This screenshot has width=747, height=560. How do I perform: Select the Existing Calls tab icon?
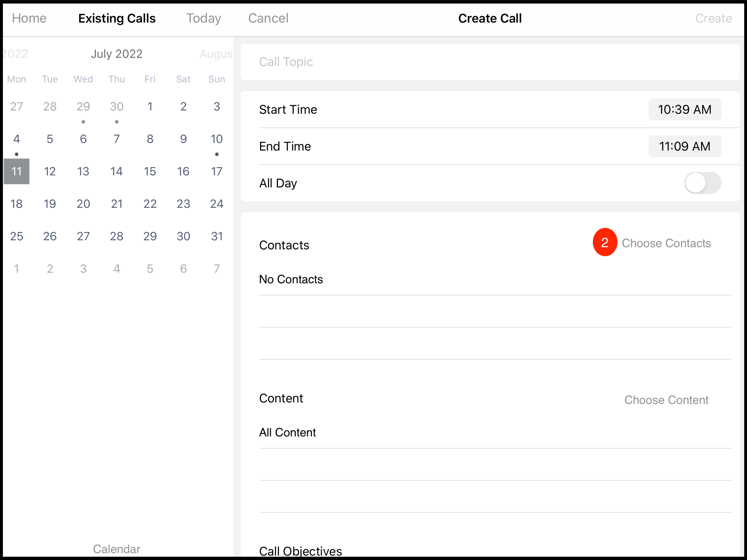pyautogui.click(x=117, y=18)
